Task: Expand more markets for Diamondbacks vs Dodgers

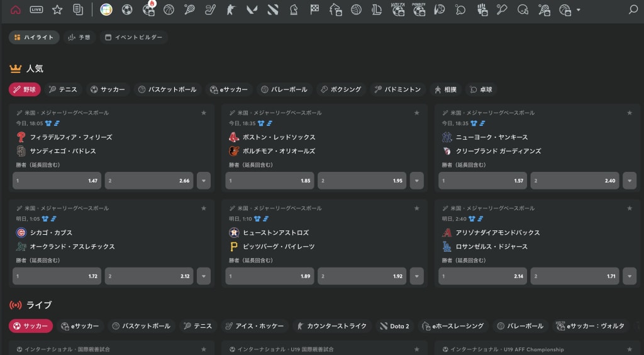Action: tap(630, 276)
